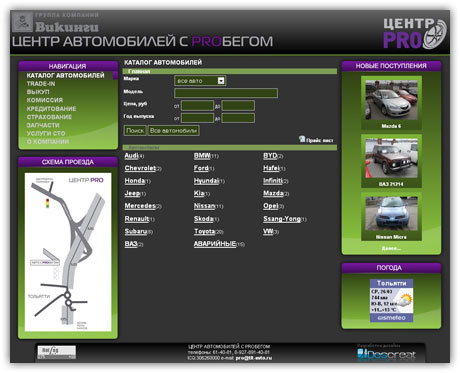
Task: Open the Nissan Micra thumbnail
Action: point(391,217)
